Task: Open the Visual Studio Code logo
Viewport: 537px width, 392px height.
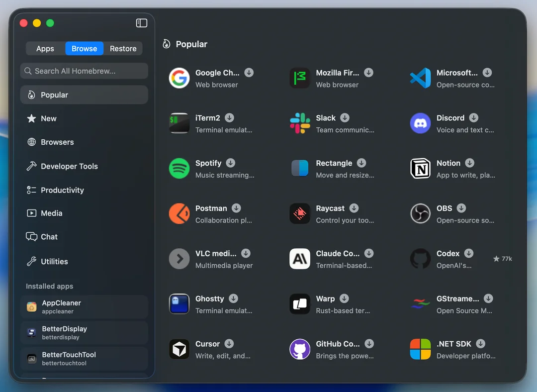Action: coord(420,78)
